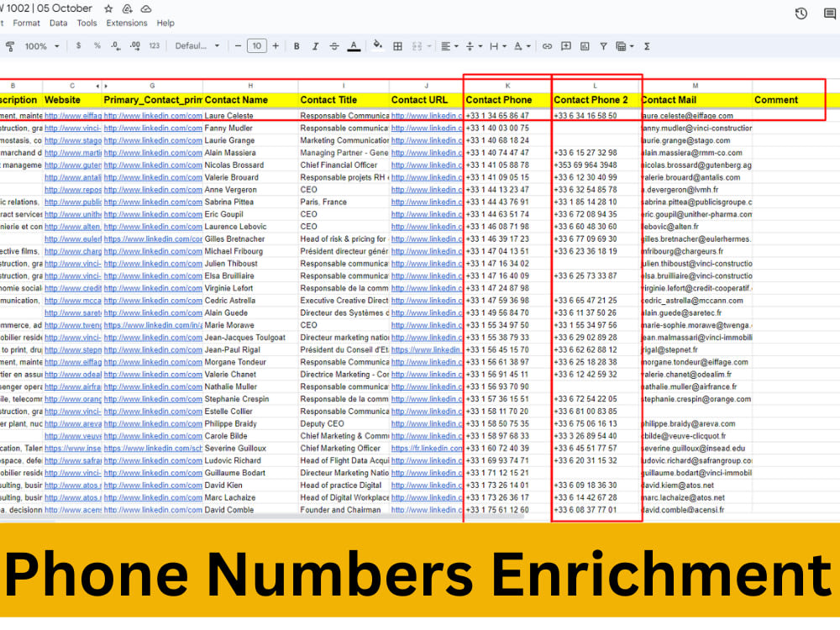Open David Kien's atos website link
The height and width of the screenshot is (630, 840).
click(73, 486)
